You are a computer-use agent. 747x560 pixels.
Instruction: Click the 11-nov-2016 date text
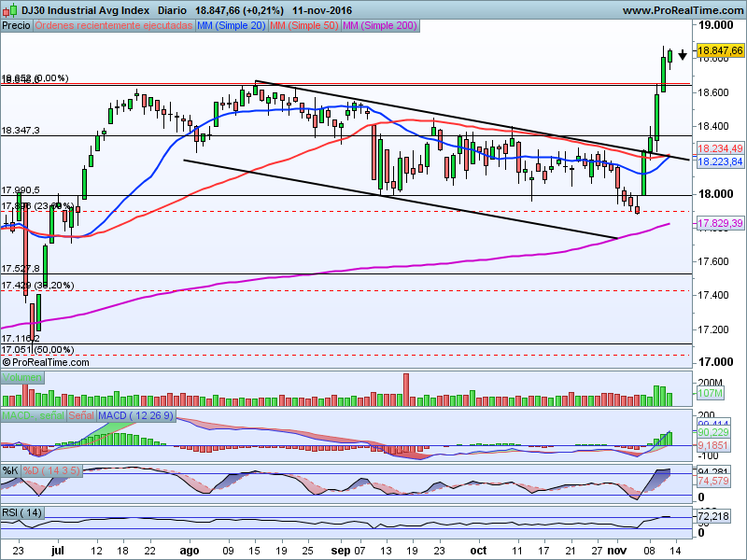tap(322, 10)
